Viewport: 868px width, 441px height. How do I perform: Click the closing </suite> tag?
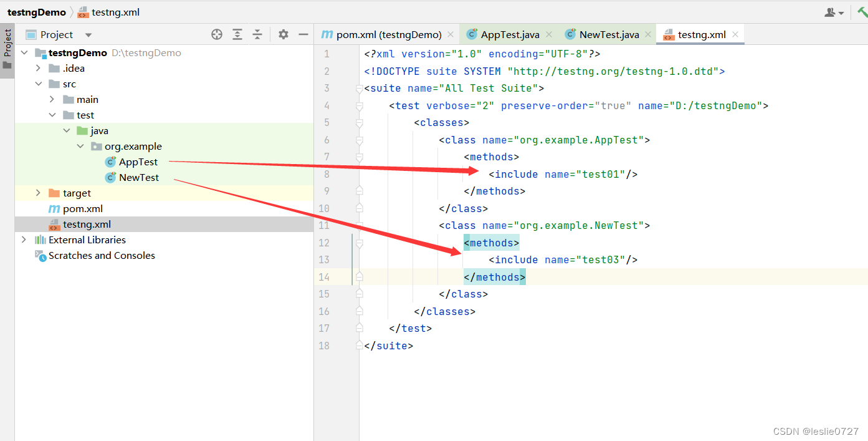(389, 345)
